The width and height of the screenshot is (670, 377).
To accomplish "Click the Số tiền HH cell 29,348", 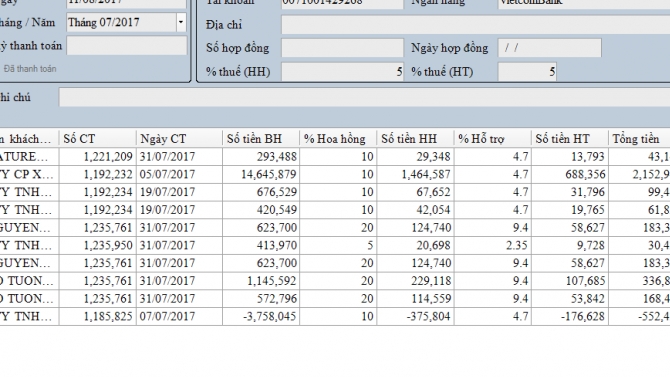I will (x=415, y=157).
